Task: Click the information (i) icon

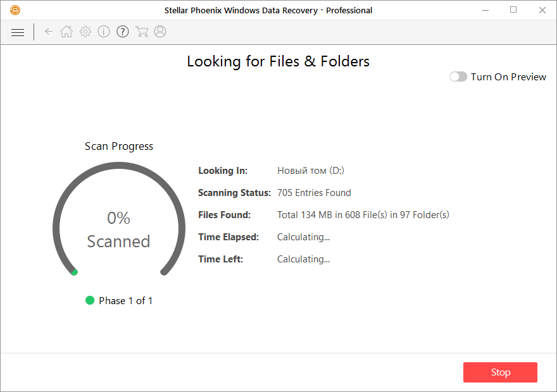Action: pyautogui.click(x=104, y=32)
